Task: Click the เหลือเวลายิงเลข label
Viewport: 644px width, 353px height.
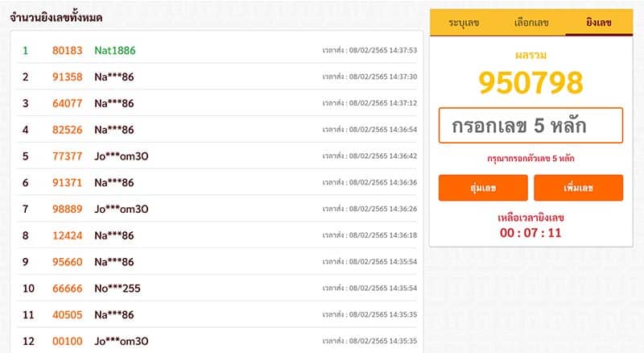Action: (x=530, y=218)
